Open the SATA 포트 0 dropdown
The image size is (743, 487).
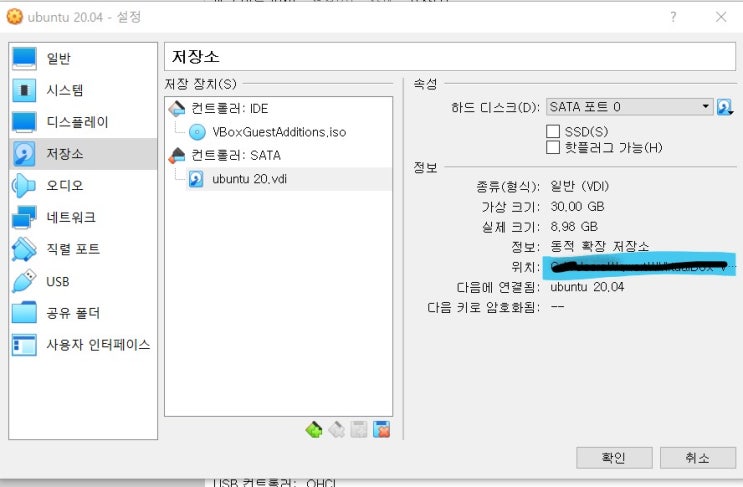tap(629, 107)
